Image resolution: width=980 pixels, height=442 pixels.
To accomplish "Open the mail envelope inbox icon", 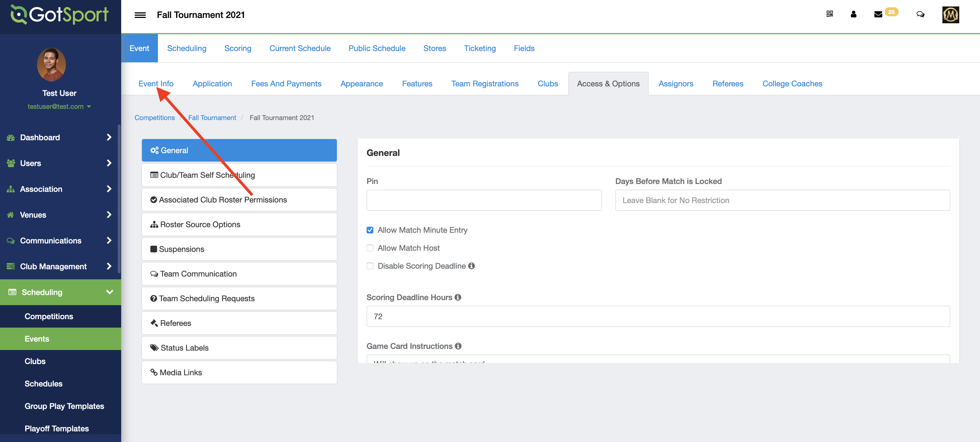I will (x=878, y=15).
